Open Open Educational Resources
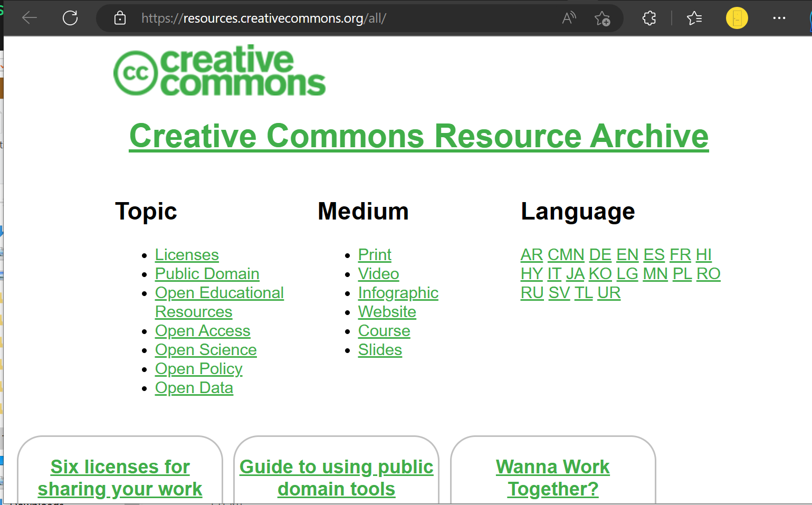This screenshot has width=812, height=505. pyautogui.click(x=219, y=292)
